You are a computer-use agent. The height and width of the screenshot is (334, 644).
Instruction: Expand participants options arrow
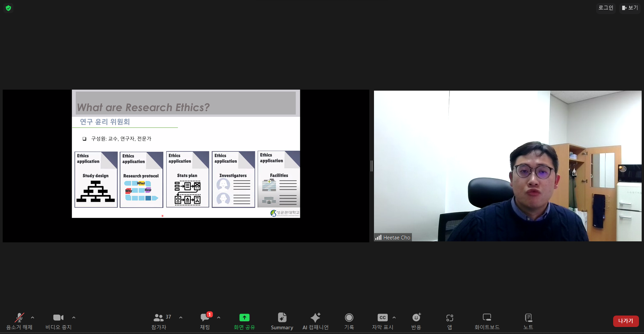tap(181, 318)
